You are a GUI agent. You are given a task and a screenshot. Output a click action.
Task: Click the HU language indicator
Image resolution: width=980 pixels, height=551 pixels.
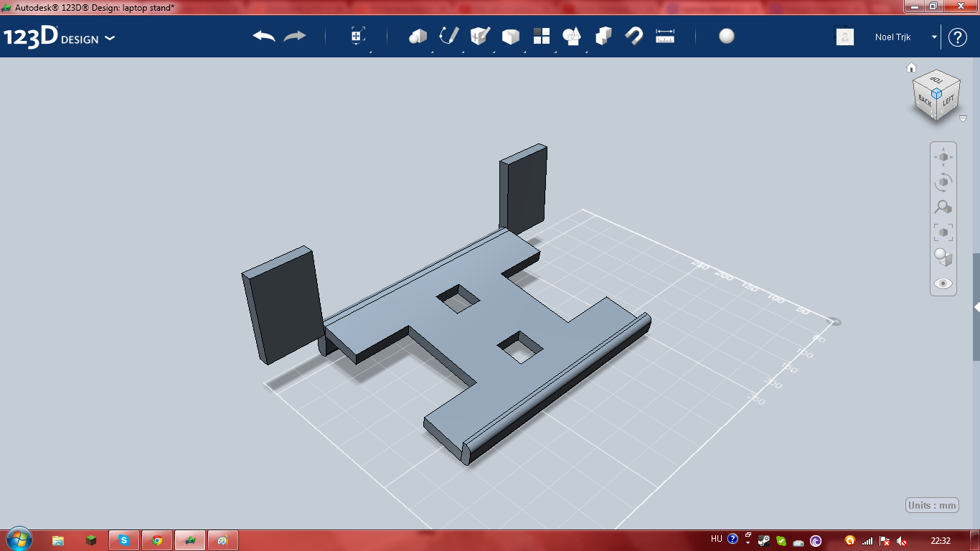click(716, 540)
